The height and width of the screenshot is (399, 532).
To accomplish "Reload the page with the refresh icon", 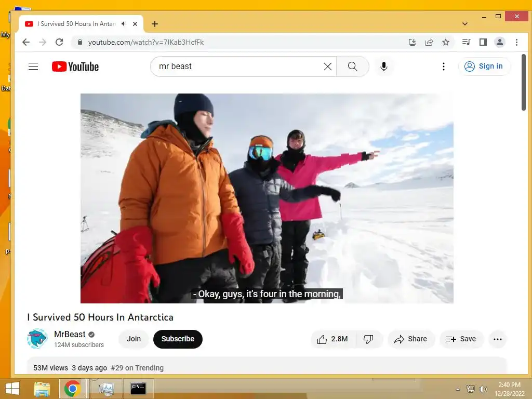I will pos(59,42).
